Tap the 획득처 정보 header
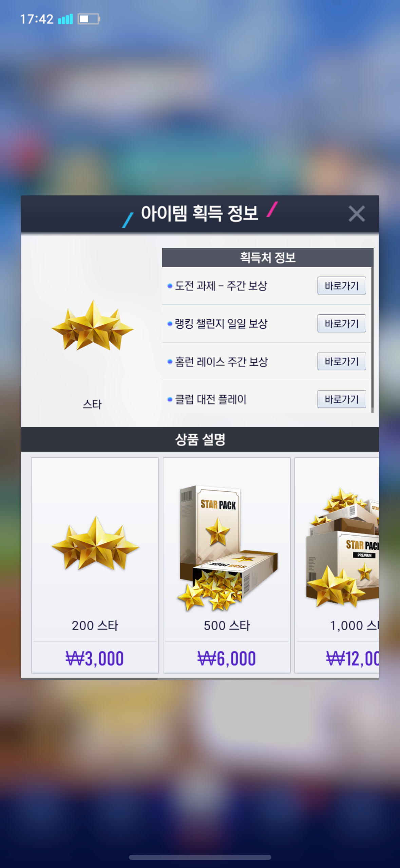This screenshot has height=868, width=400. [268, 257]
